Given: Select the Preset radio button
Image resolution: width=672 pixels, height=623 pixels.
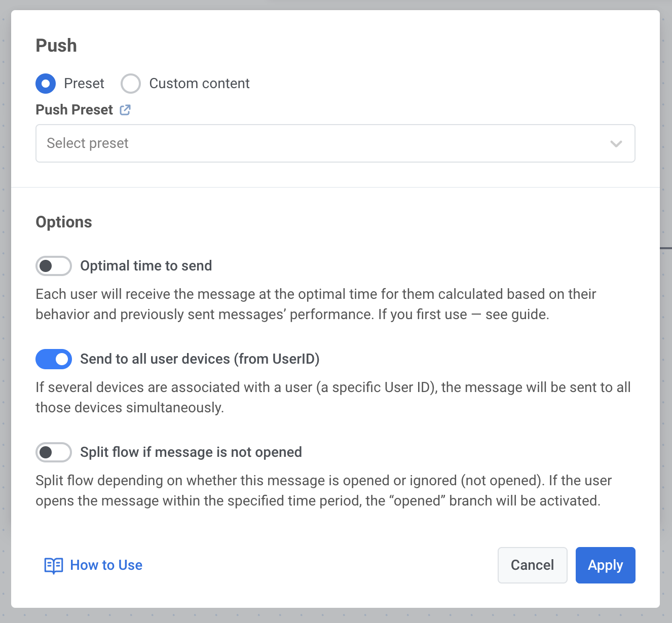Looking at the screenshot, I should click(x=46, y=84).
